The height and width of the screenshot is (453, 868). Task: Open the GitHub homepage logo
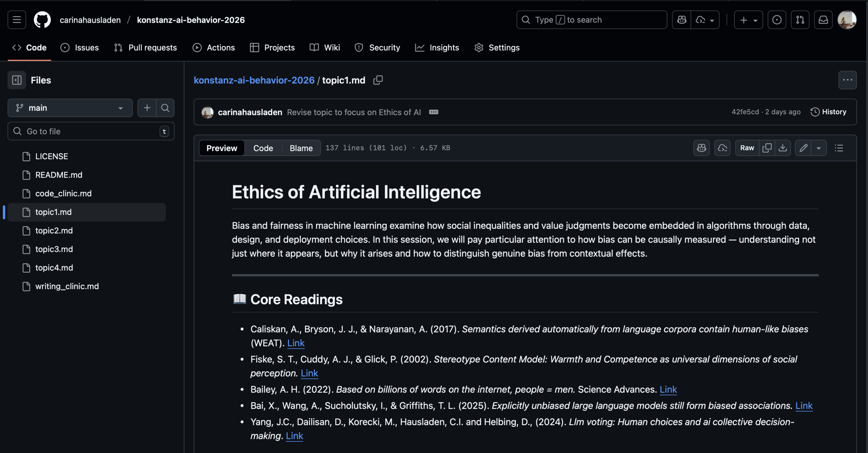(x=42, y=20)
